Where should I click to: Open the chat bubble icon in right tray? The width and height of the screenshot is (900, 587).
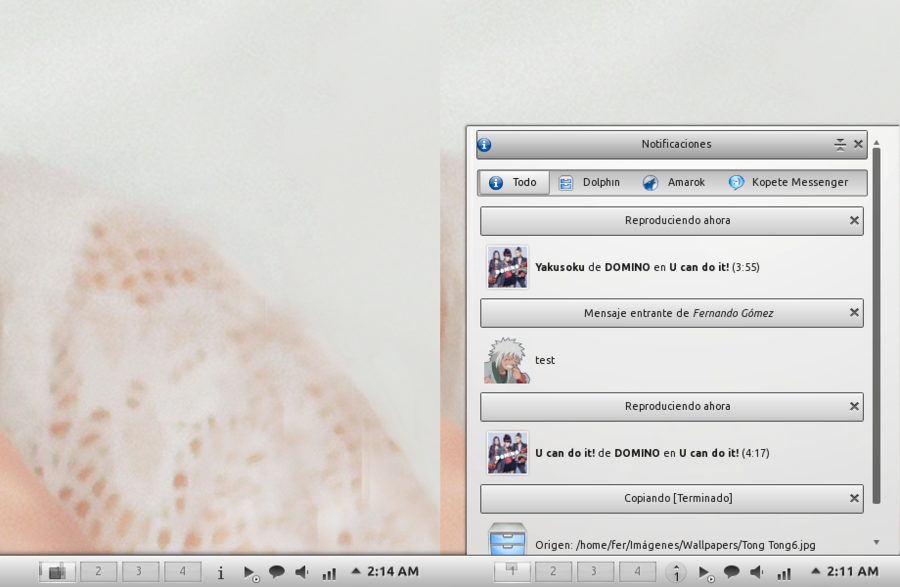[732, 572]
